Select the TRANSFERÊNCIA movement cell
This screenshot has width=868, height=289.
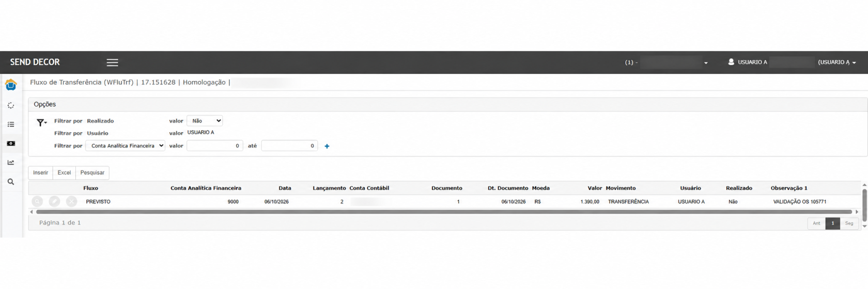tap(628, 202)
